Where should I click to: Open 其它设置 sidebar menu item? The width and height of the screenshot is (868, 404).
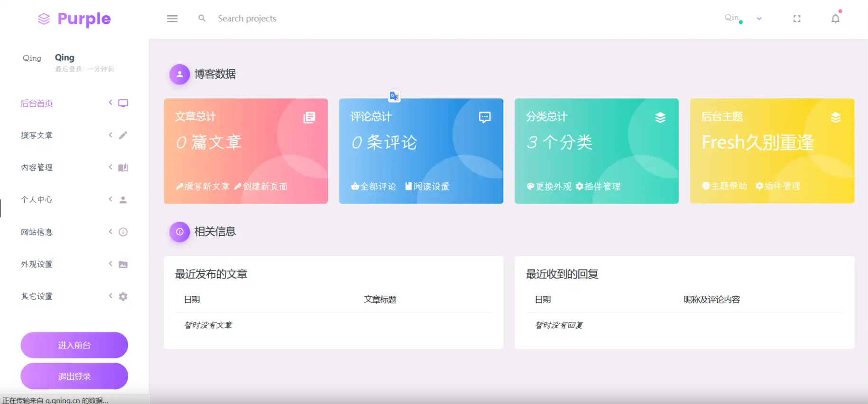point(37,296)
